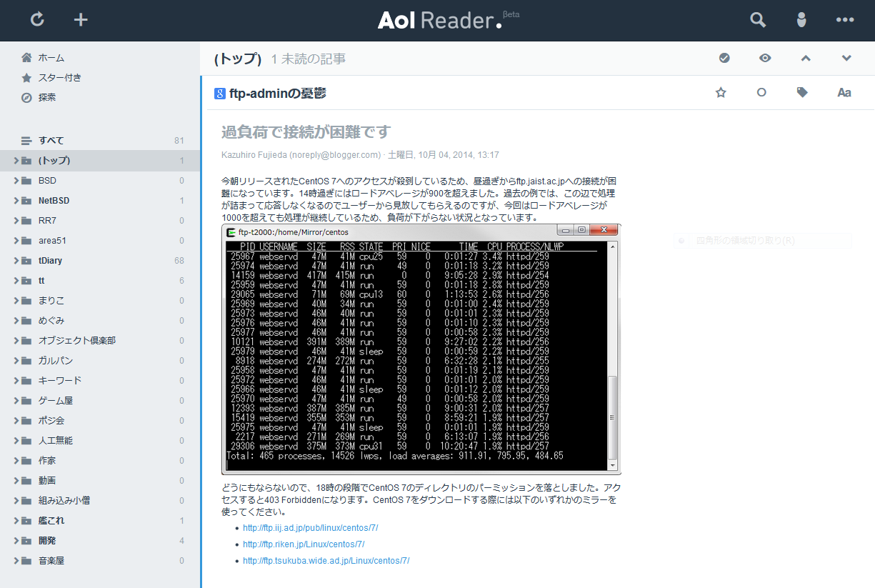This screenshot has height=588, width=875.
Task: Open the ftp.riken.jp centos mirror link
Action: (304, 544)
